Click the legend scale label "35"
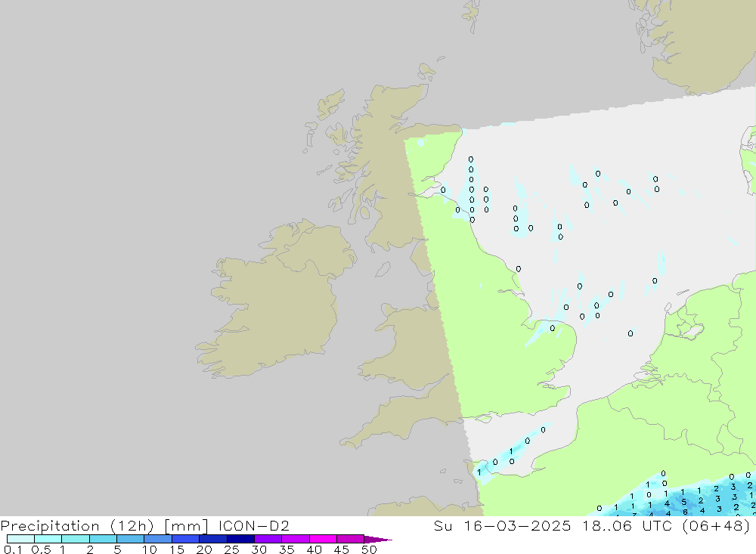Image resolution: width=756 pixels, height=554 pixels. 287,549
